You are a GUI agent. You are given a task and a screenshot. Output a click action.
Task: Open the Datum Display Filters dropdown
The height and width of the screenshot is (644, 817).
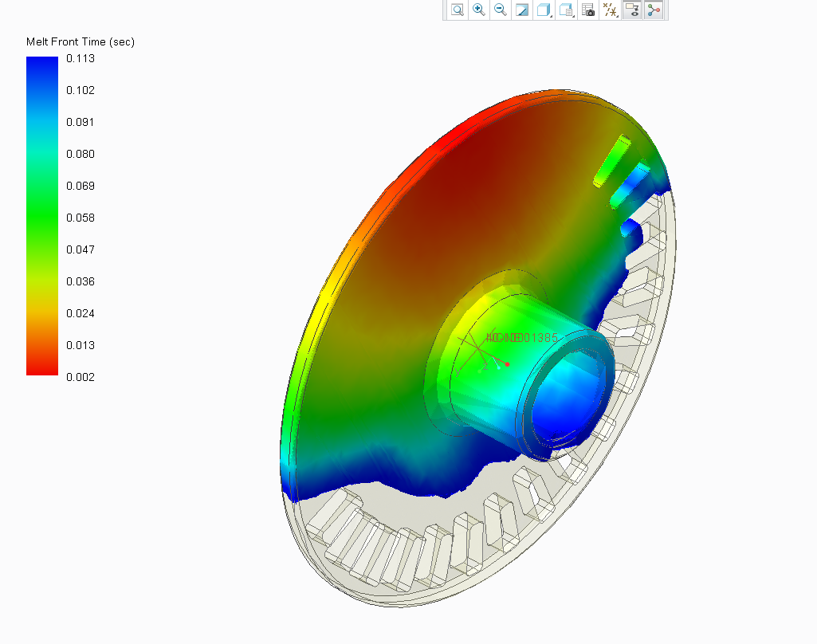610,10
